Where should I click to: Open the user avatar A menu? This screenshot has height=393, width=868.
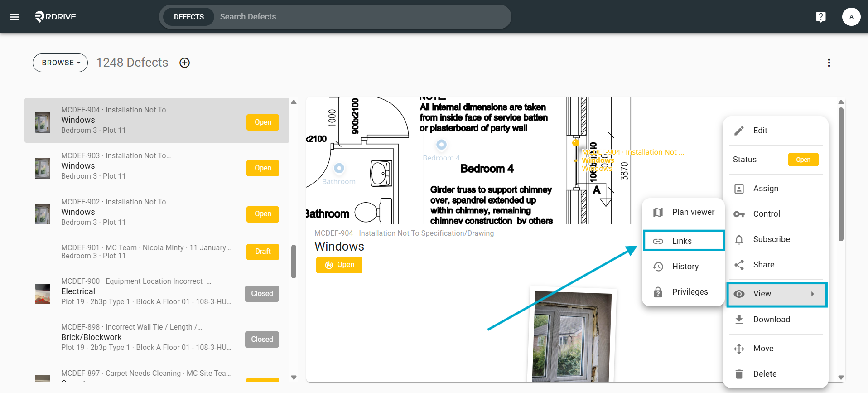851,17
